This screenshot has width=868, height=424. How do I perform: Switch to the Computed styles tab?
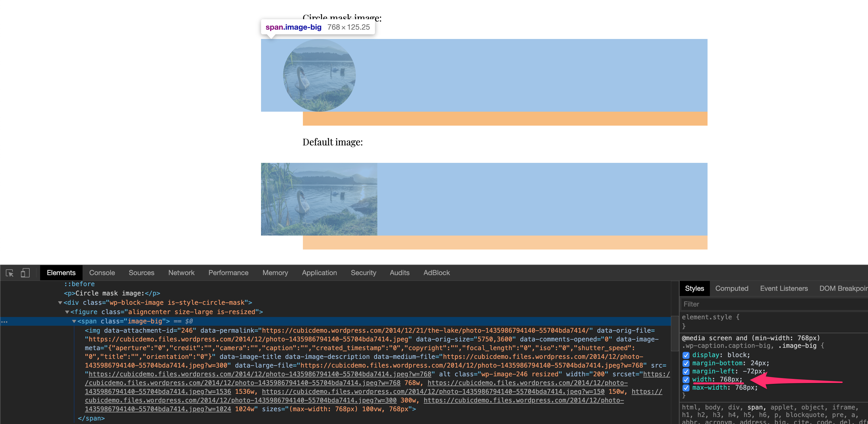point(732,288)
